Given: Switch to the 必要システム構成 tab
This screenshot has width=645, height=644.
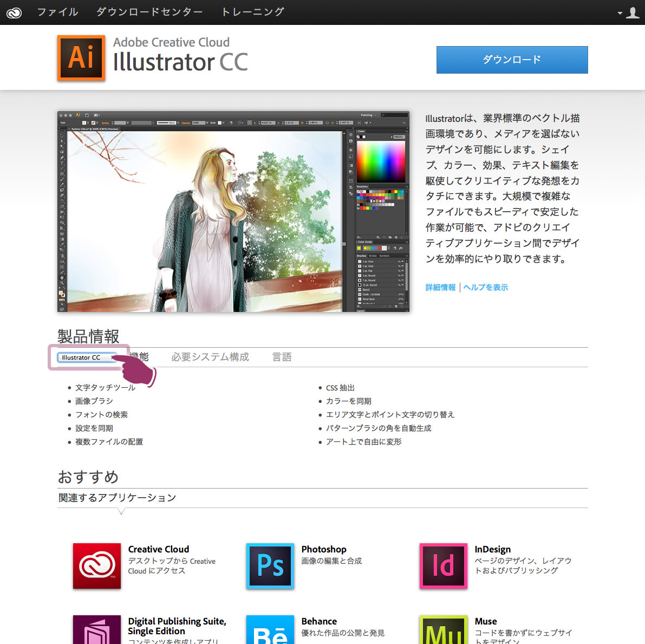Looking at the screenshot, I should [210, 357].
